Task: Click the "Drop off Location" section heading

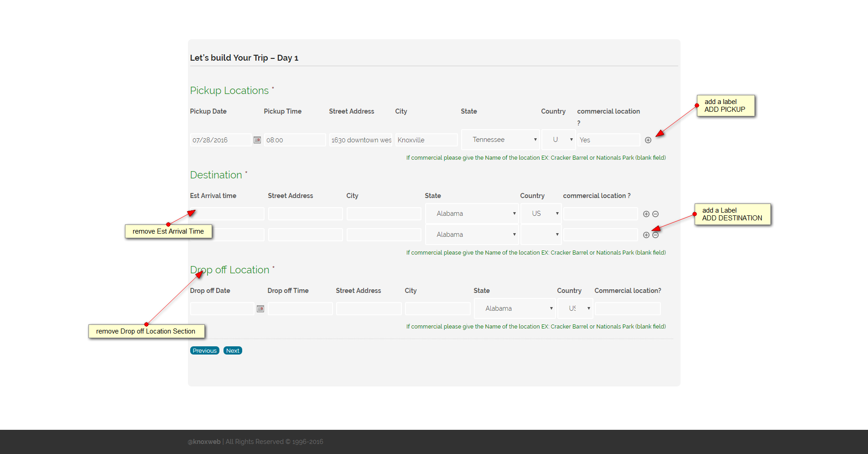Action: click(230, 270)
